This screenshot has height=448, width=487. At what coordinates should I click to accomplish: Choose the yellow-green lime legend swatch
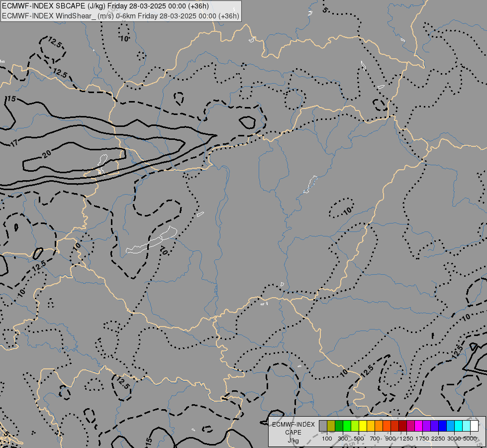[355, 426]
